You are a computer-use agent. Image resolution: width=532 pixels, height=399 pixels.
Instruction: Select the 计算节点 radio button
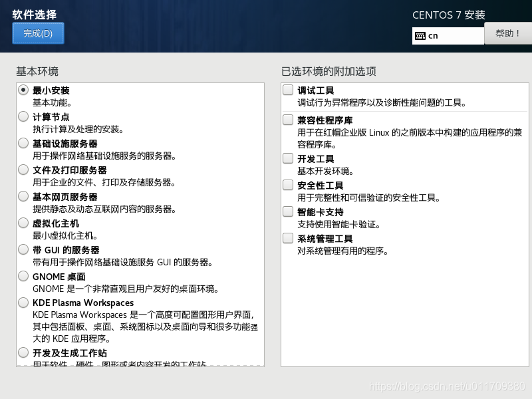click(23, 116)
